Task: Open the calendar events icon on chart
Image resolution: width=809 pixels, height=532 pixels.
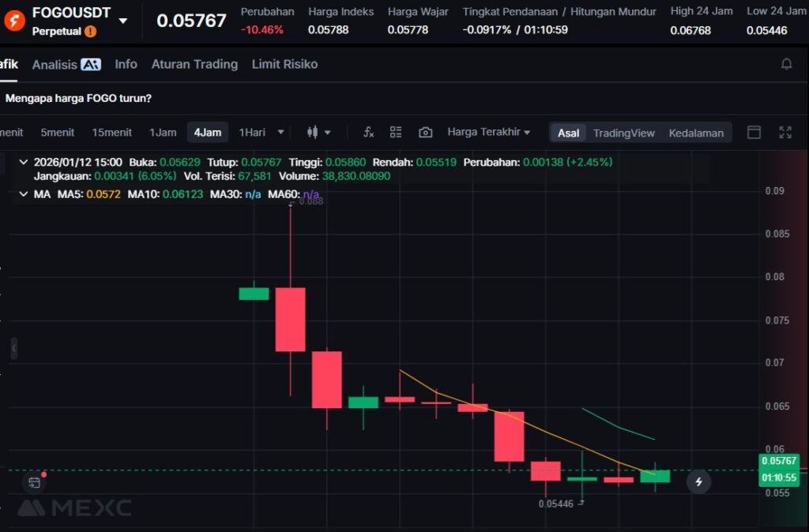Action: point(34,482)
